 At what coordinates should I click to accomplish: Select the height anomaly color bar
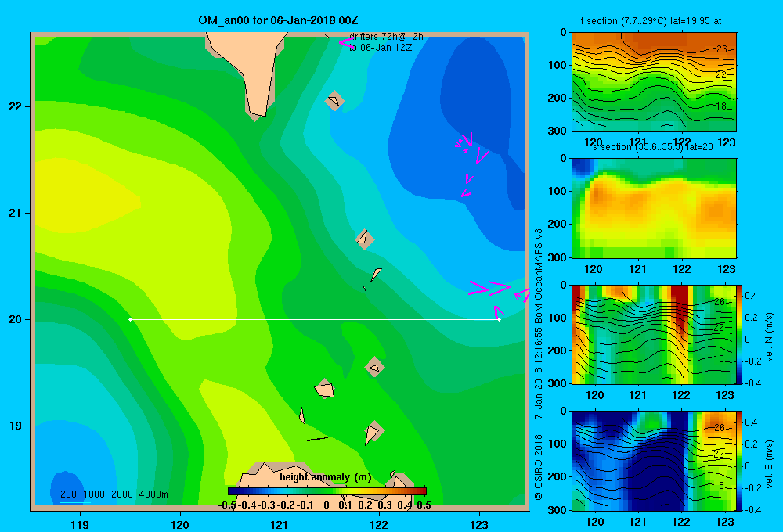point(327,491)
